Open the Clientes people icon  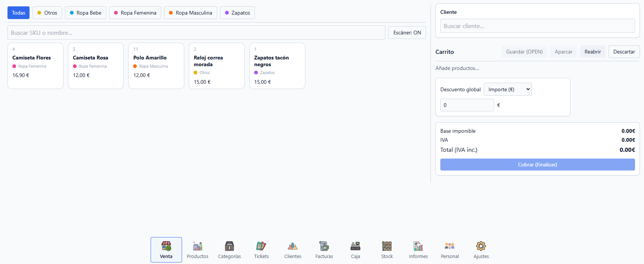point(293,246)
